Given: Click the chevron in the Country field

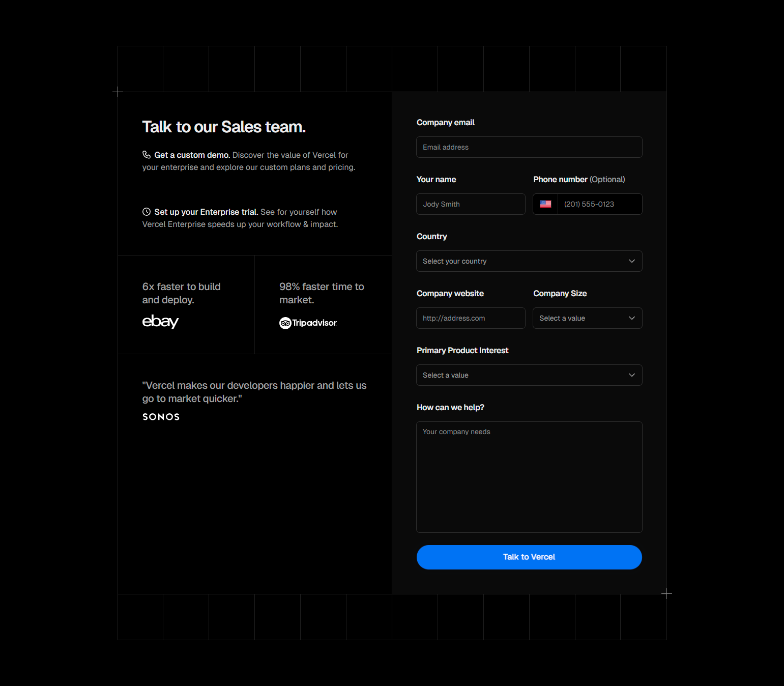Looking at the screenshot, I should point(631,261).
